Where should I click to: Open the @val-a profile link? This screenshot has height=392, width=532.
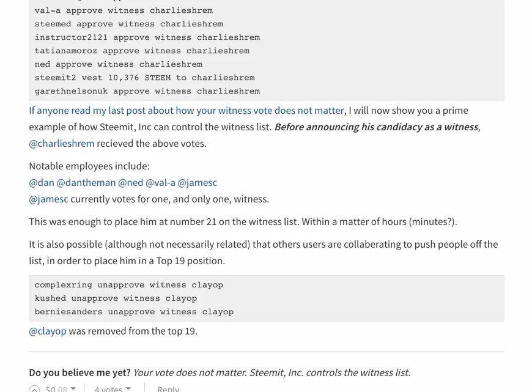pyautogui.click(x=160, y=183)
